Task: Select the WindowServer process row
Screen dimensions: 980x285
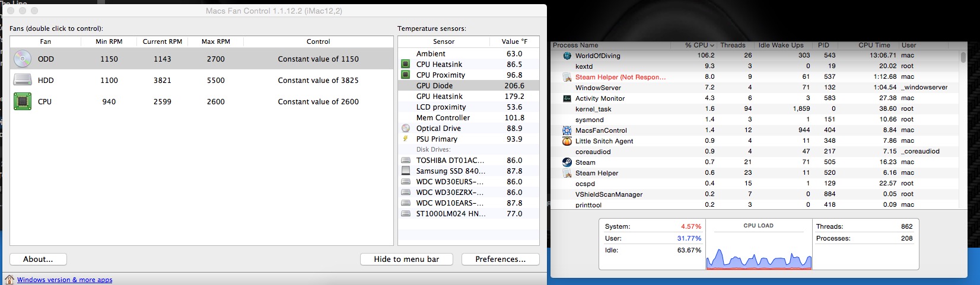Action: [x=755, y=88]
